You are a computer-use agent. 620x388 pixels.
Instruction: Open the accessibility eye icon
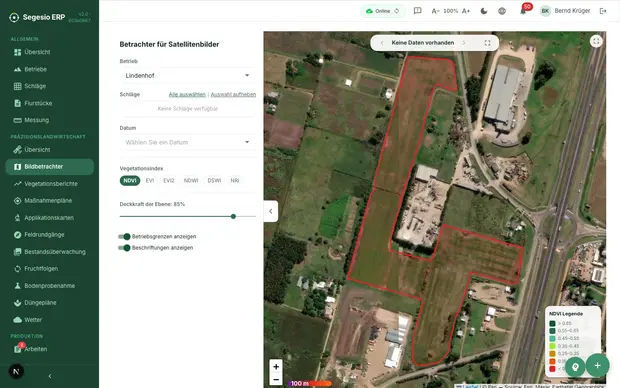click(x=502, y=11)
